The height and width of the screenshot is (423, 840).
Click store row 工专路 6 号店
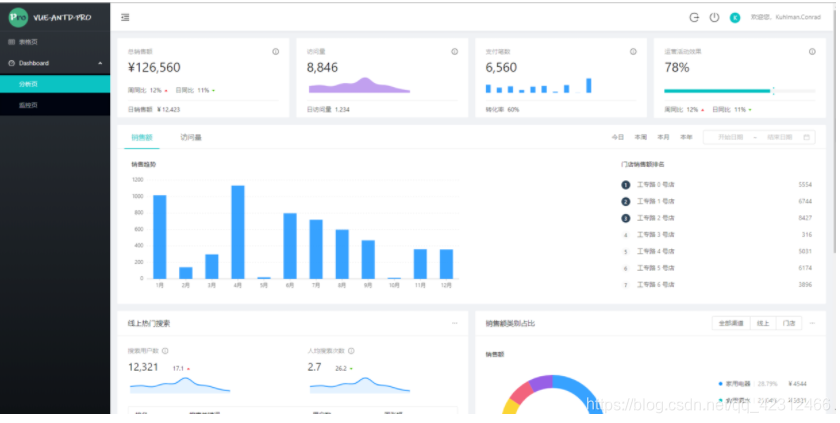click(x=716, y=284)
